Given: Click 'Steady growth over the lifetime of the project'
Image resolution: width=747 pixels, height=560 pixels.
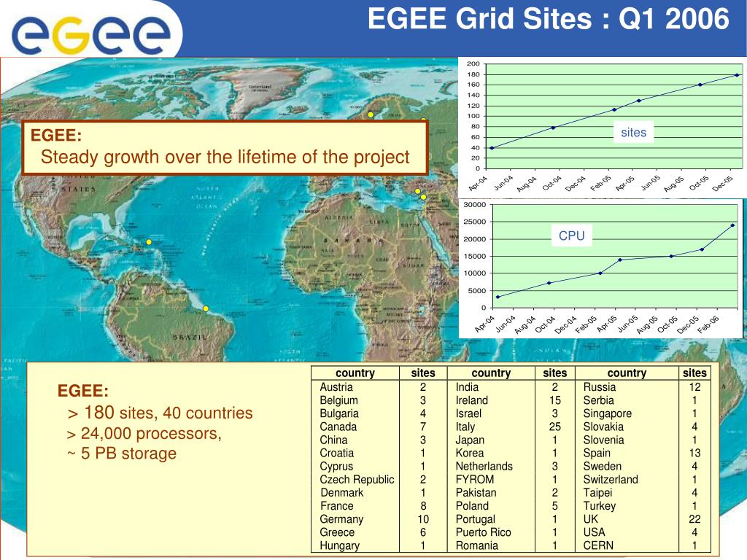Looking at the screenshot, I should pos(225,157).
